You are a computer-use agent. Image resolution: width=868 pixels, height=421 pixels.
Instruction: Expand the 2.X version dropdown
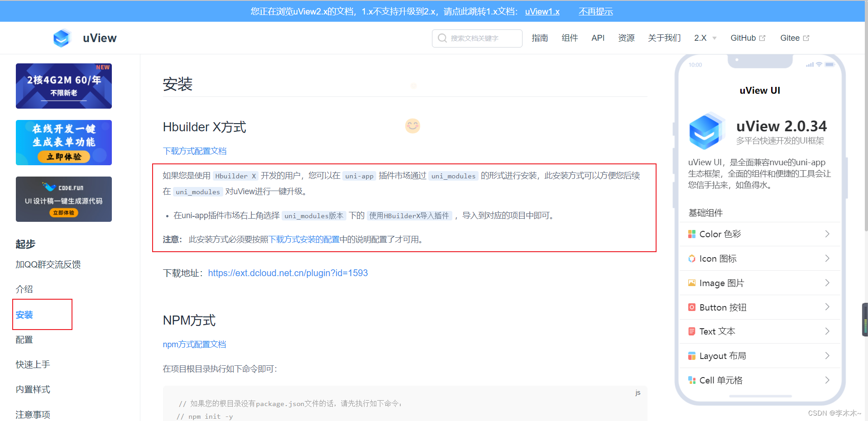point(705,38)
